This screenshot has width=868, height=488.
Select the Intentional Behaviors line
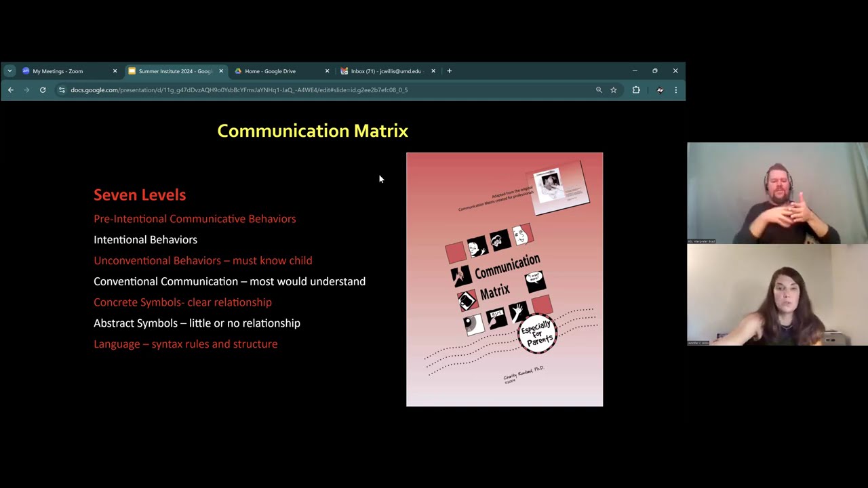pyautogui.click(x=145, y=240)
